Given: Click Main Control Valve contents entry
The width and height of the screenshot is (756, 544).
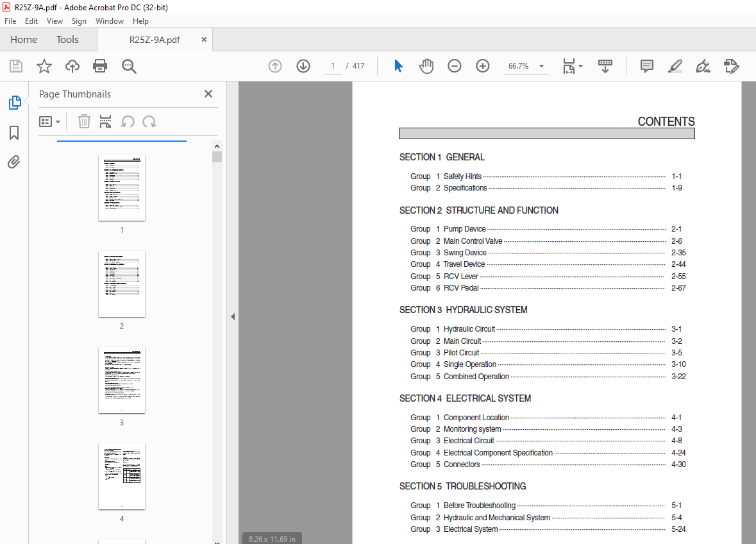Looking at the screenshot, I should click(x=546, y=241).
